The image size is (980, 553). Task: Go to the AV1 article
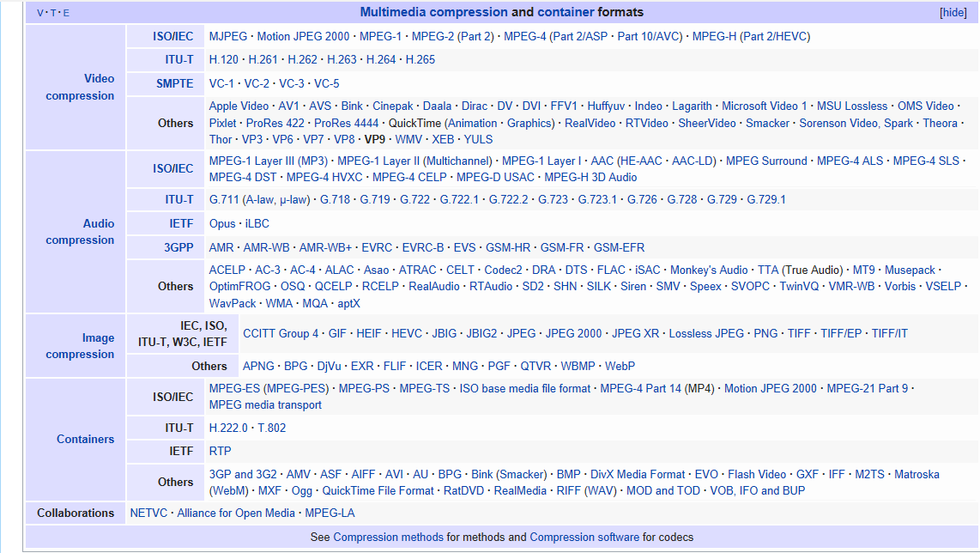click(288, 106)
